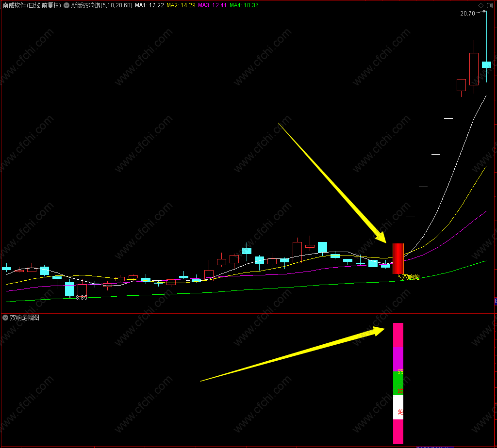Image resolution: width=497 pixels, height=448 pixels.
Task: Click the white segment of the sub-chart bar
Action: coord(398,407)
